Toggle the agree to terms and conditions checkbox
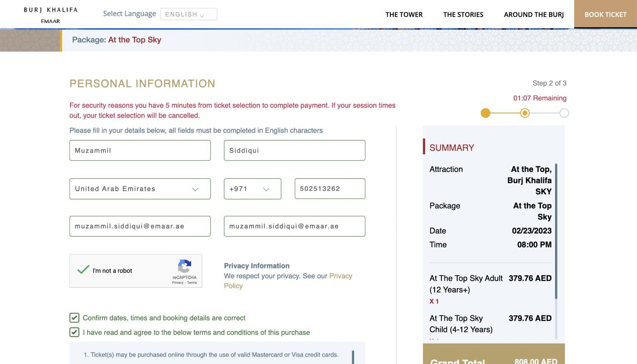 (74, 332)
